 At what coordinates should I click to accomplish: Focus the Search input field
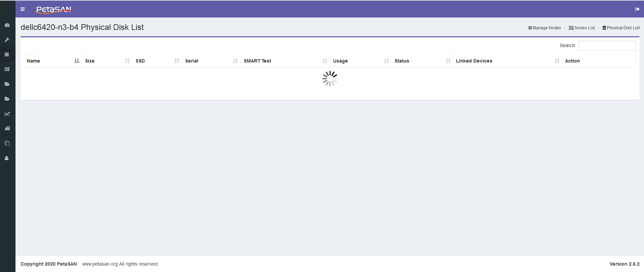click(x=607, y=46)
